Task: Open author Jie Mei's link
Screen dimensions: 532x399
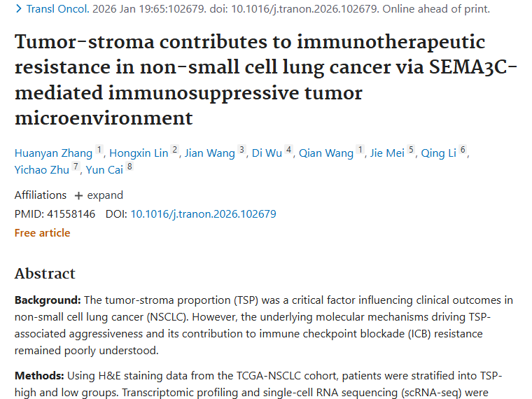Action: 386,153
